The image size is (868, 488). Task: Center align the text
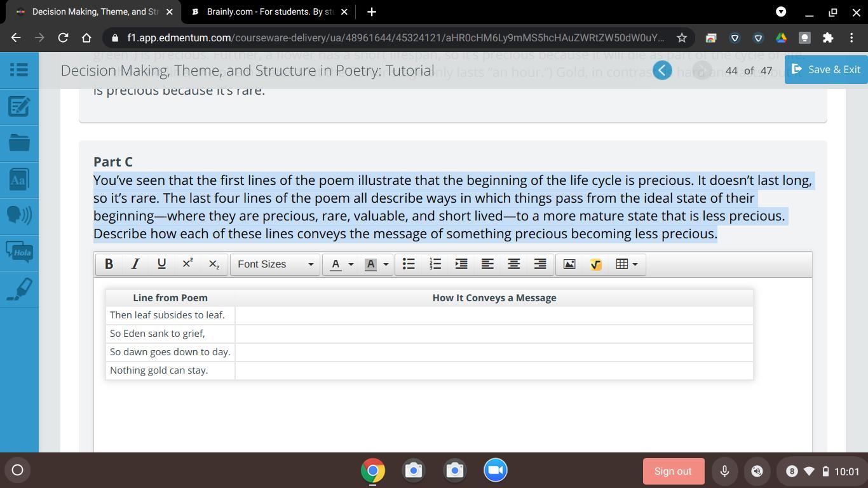[514, 264]
